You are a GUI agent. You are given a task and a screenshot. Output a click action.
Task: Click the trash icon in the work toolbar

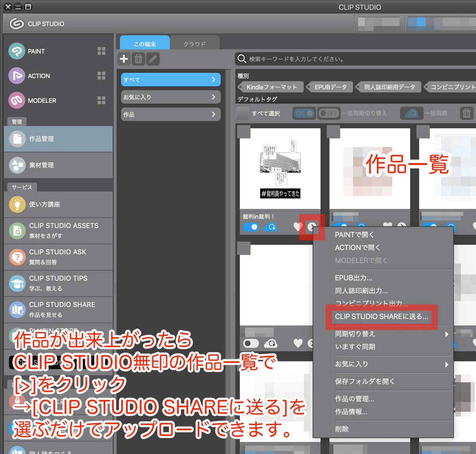click(138, 59)
